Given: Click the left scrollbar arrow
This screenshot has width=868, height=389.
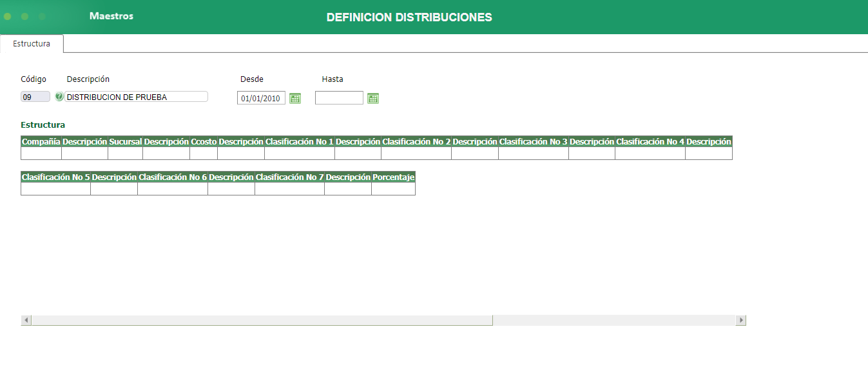Looking at the screenshot, I should click(24, 319).
